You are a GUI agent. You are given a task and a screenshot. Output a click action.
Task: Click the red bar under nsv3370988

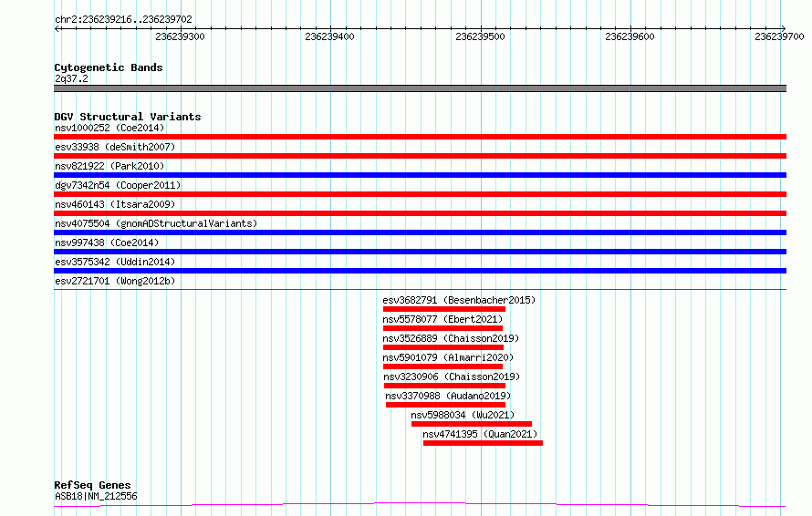(x=445, y=405)
